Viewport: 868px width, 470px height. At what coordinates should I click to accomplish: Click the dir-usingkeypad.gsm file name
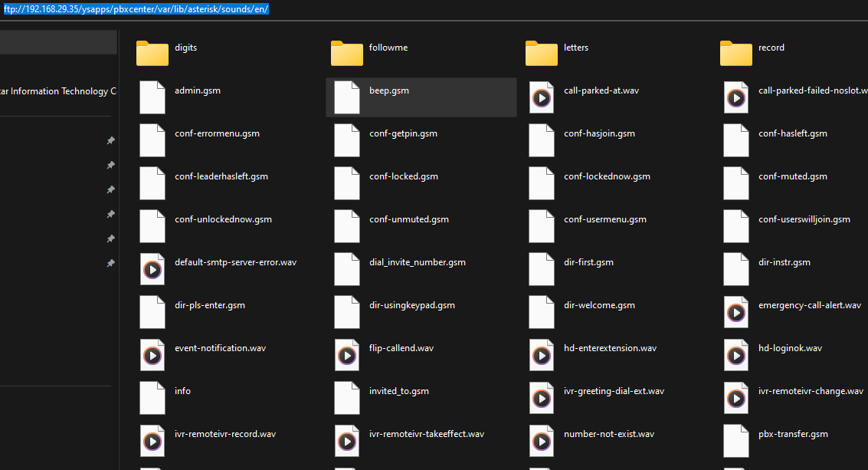(x=412, y=305)
